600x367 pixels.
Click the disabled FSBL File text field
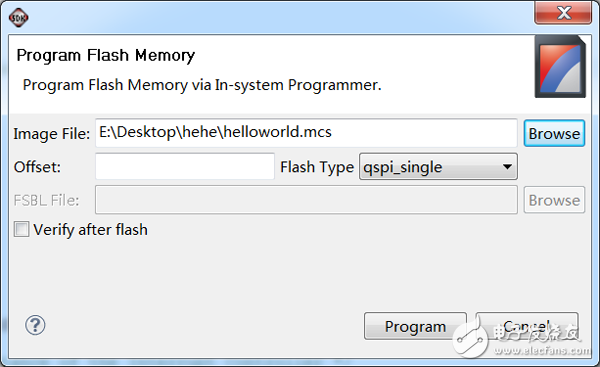pyautogui.click(x=306, y=200)
